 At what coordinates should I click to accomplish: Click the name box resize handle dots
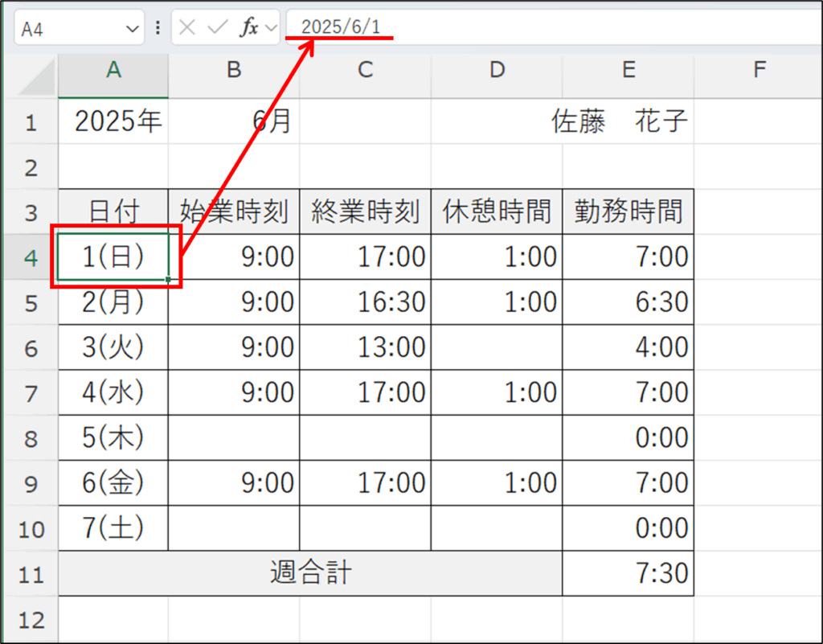tap(158, 28)
